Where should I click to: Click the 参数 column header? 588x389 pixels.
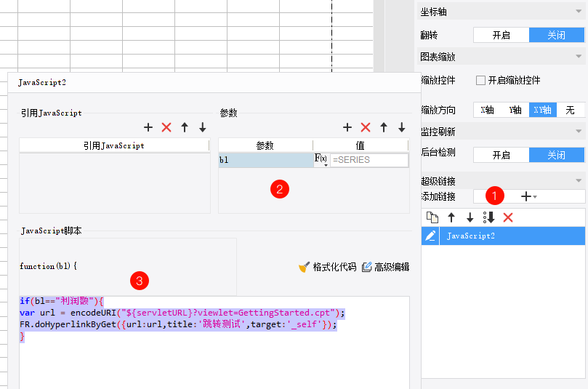click(265, 145)
